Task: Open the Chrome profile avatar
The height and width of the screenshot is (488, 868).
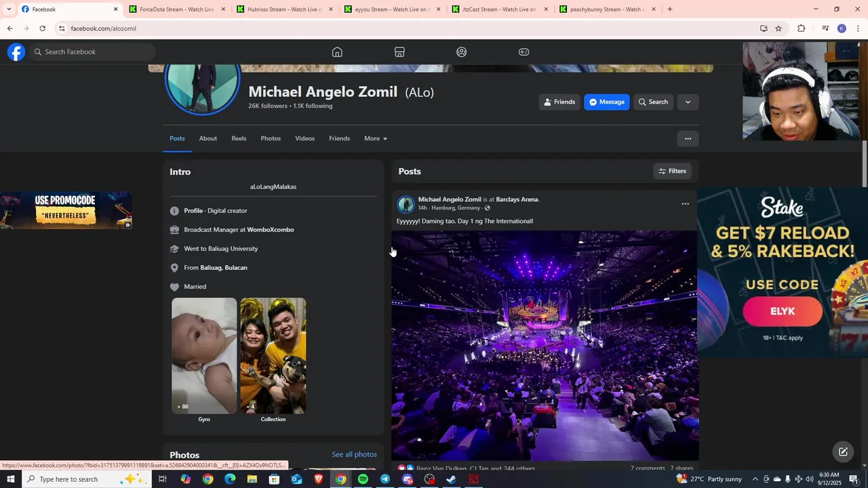Action: pos(842,28)
